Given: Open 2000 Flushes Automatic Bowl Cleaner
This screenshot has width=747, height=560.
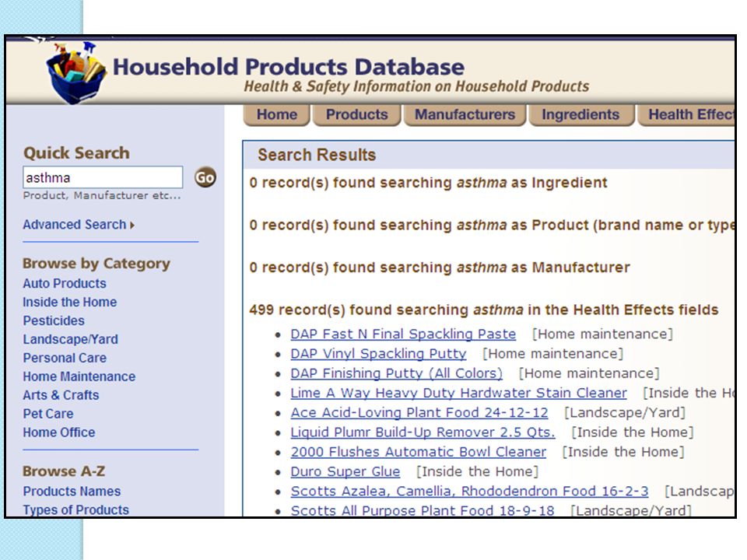Looking at the screenshot, I should pos(419,451).
